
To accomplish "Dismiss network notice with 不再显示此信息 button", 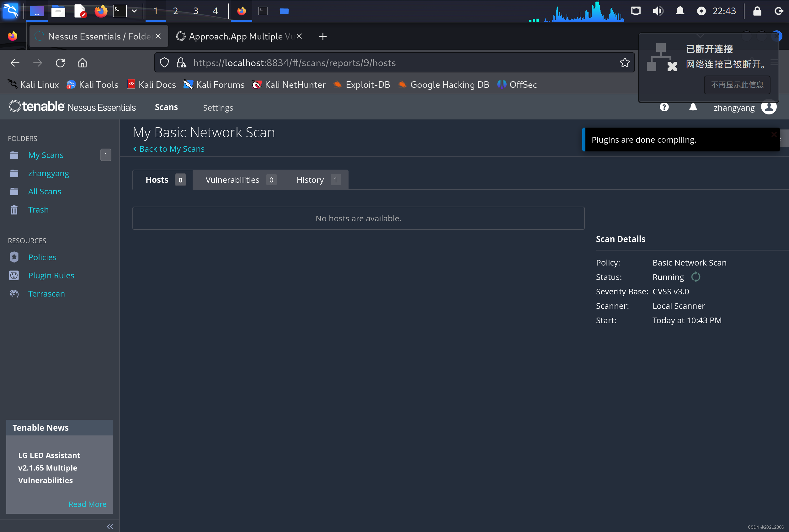I will (737, 85).
